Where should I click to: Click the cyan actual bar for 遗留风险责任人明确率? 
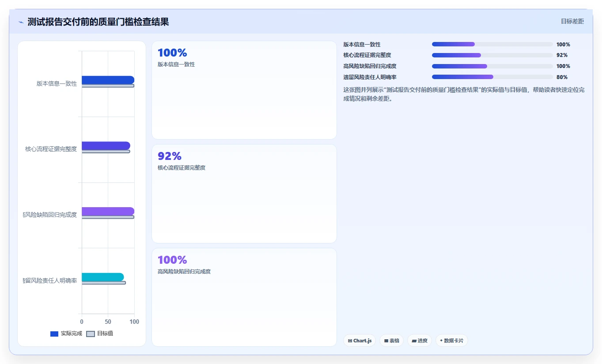coord(102,277)
